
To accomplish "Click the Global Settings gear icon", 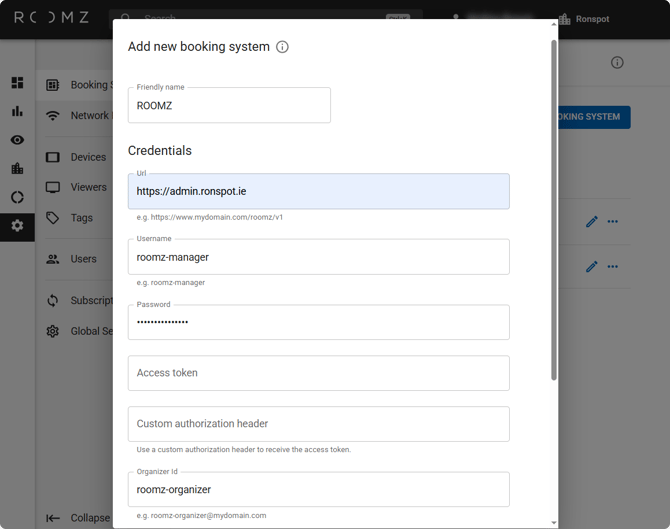I will pyautogui.click(x=53, y=331).
